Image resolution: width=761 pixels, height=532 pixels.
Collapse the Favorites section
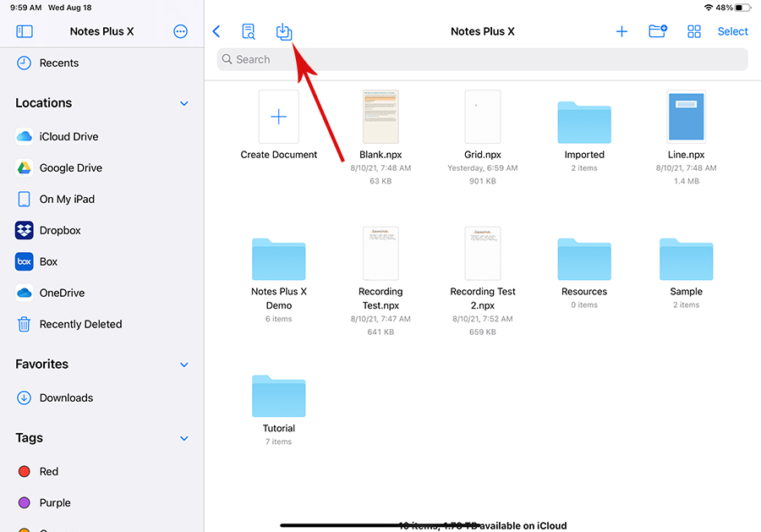(x=184, y=365)
